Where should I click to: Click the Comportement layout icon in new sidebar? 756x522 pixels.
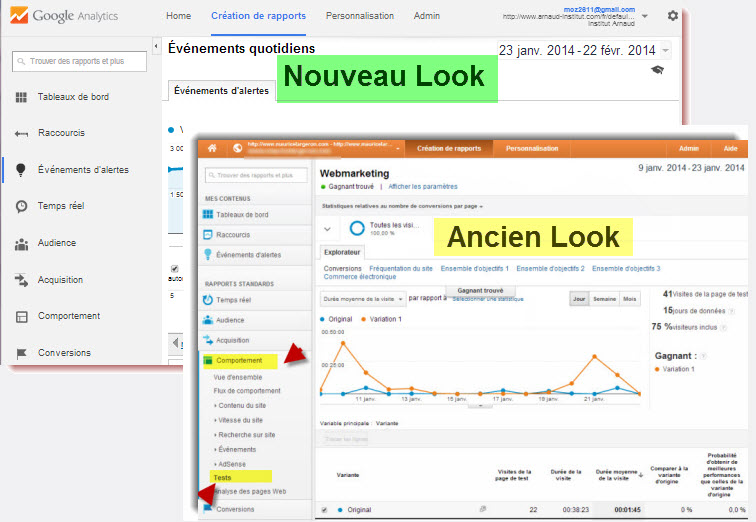coord(22,317)
